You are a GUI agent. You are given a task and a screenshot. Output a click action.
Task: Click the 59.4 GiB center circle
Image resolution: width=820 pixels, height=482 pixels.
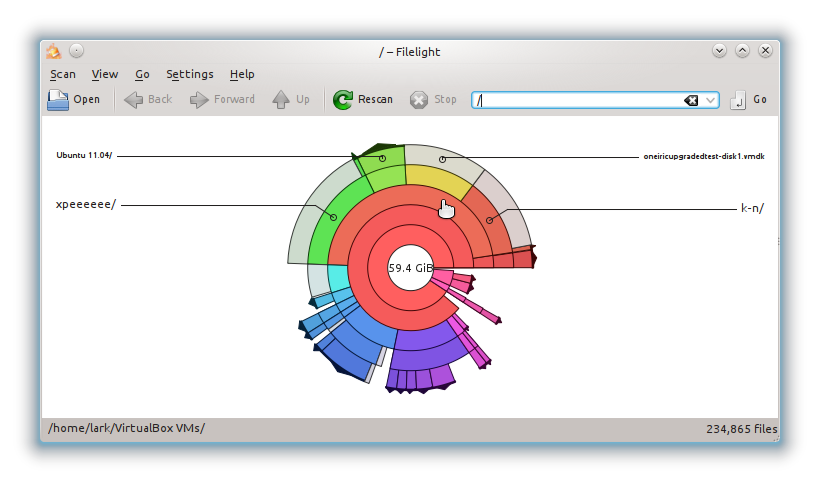pos(410,268)
